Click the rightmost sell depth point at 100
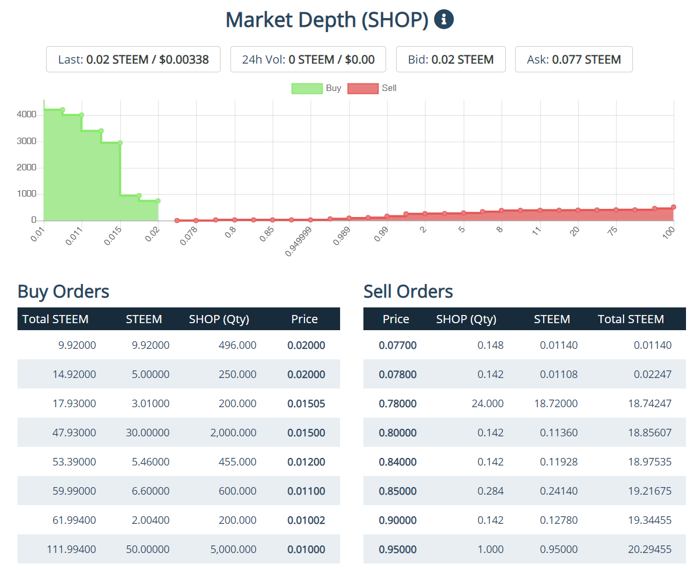The image size is (700, 588). click(673, 207)
